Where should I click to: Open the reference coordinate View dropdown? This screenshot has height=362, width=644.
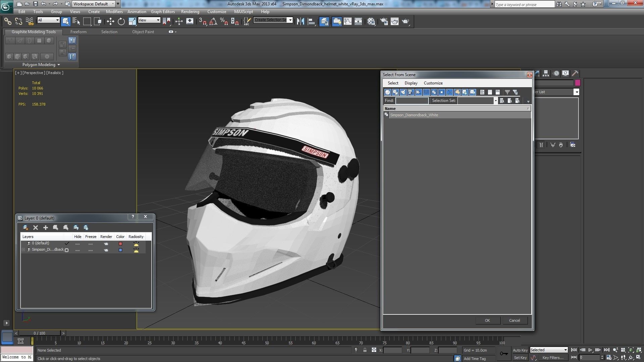(x=149, y=20)
